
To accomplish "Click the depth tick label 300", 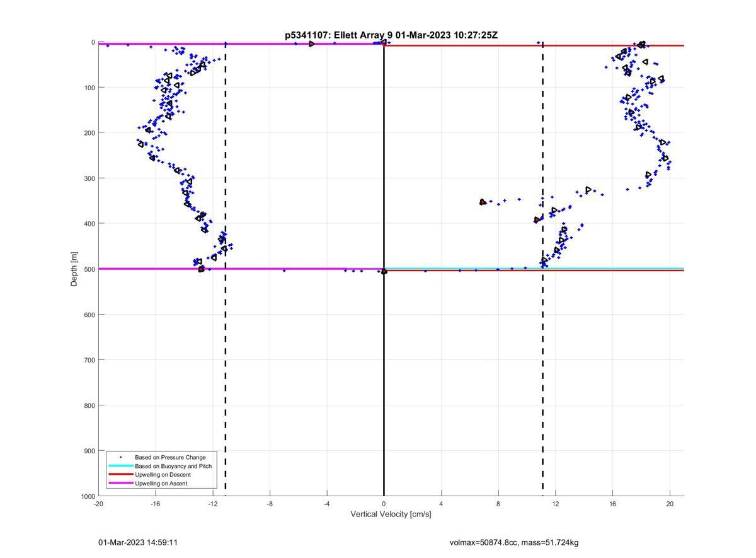I will [x=89, y=178].
